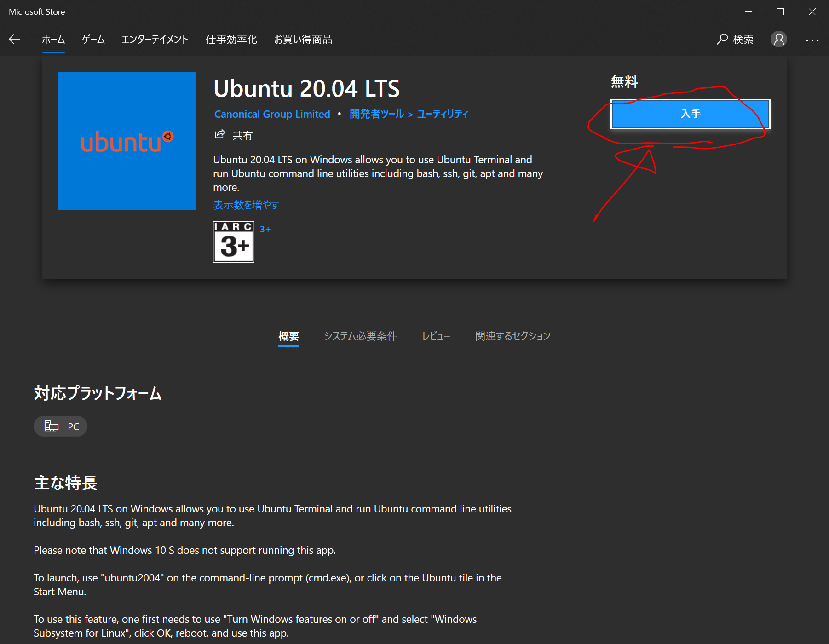Select the レビュー section tab

tap(436, 336)
